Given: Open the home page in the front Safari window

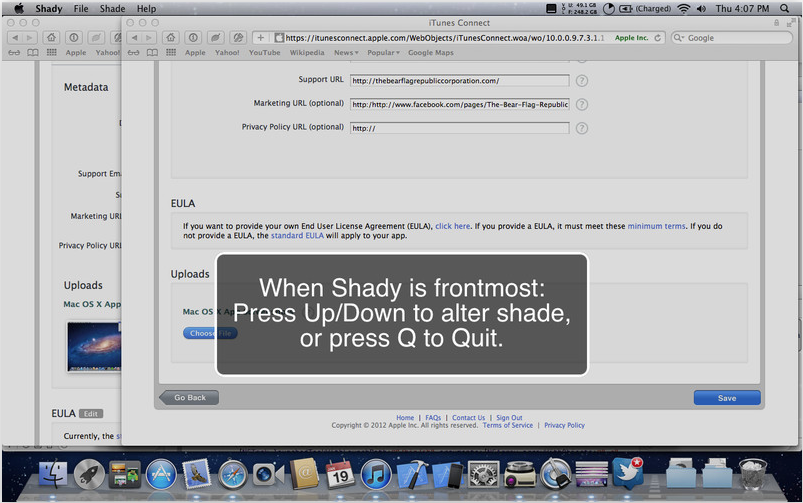Looking at the screenshot, I should (171, 38).
